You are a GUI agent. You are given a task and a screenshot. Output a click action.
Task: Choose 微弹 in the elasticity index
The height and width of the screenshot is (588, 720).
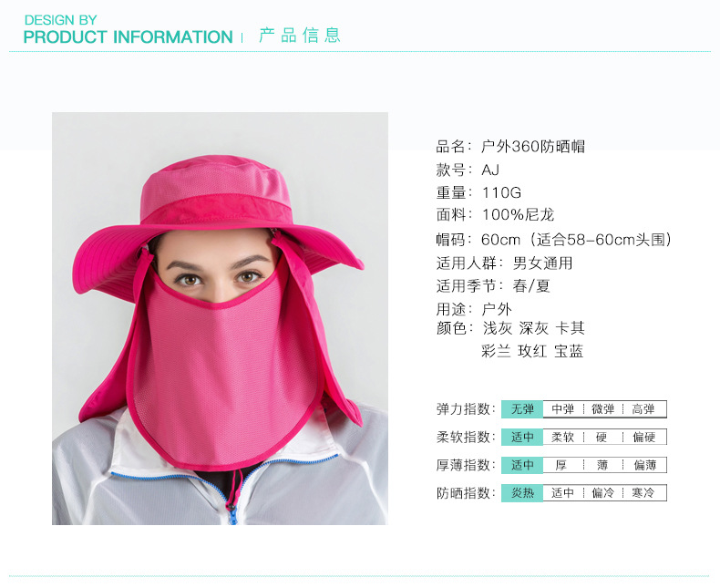tap(603, 408)
